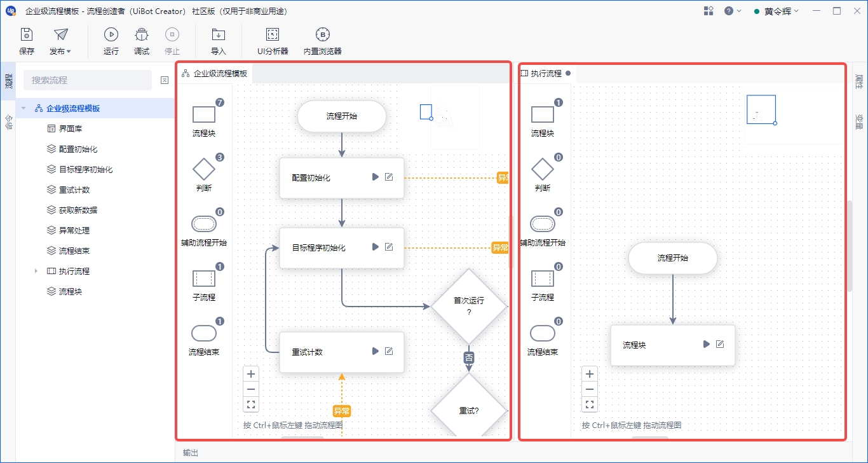
Task: Zoom in on 执行流程 canvas
Action: click(590, 374)
